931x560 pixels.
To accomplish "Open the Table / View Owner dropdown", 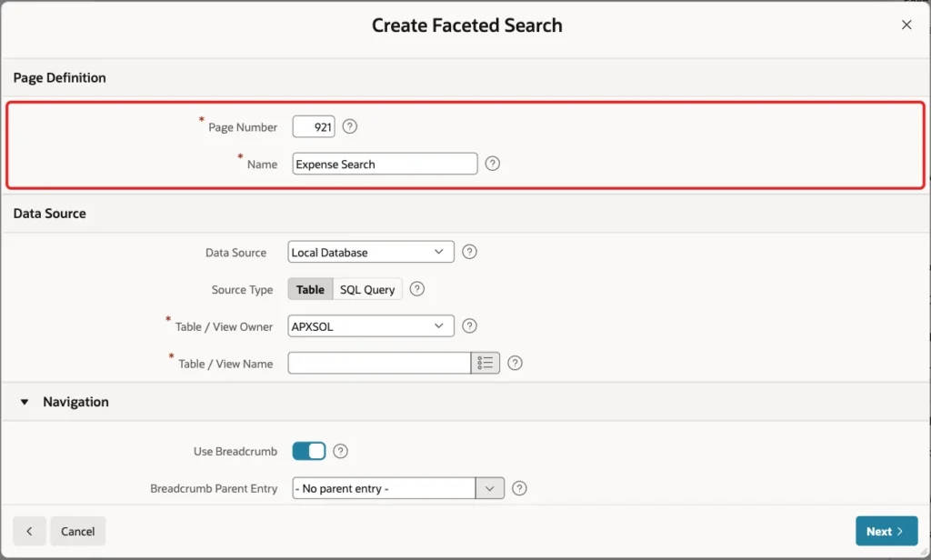I will 371,326.
